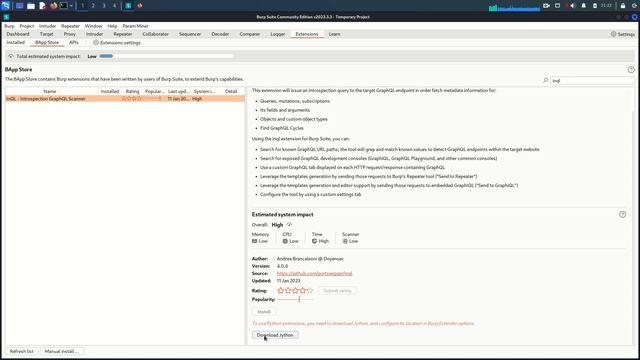Click the Time impact shield icon
This screenshot has height=360, width=640.
314,241
